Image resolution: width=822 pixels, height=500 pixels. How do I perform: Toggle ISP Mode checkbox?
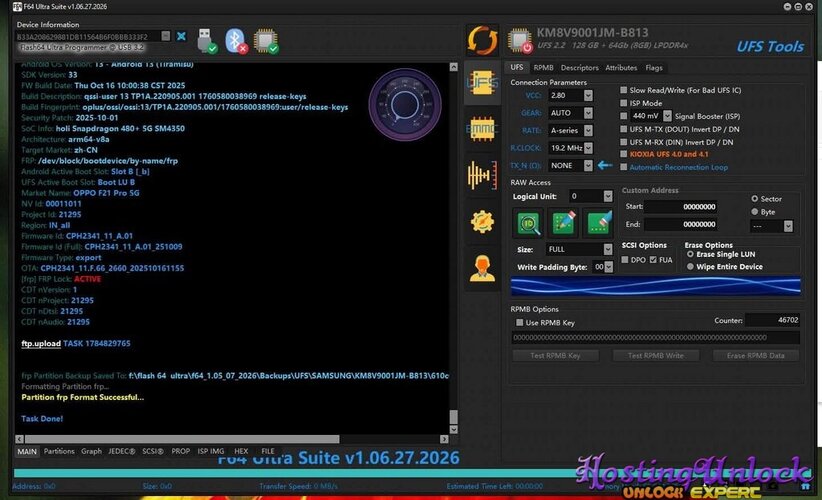623,103
